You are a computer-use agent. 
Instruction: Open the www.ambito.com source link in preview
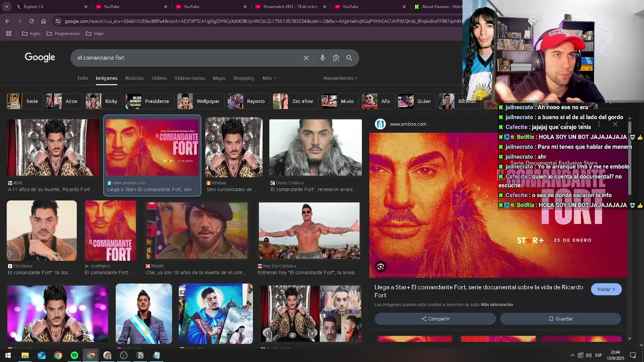(408, 124)
